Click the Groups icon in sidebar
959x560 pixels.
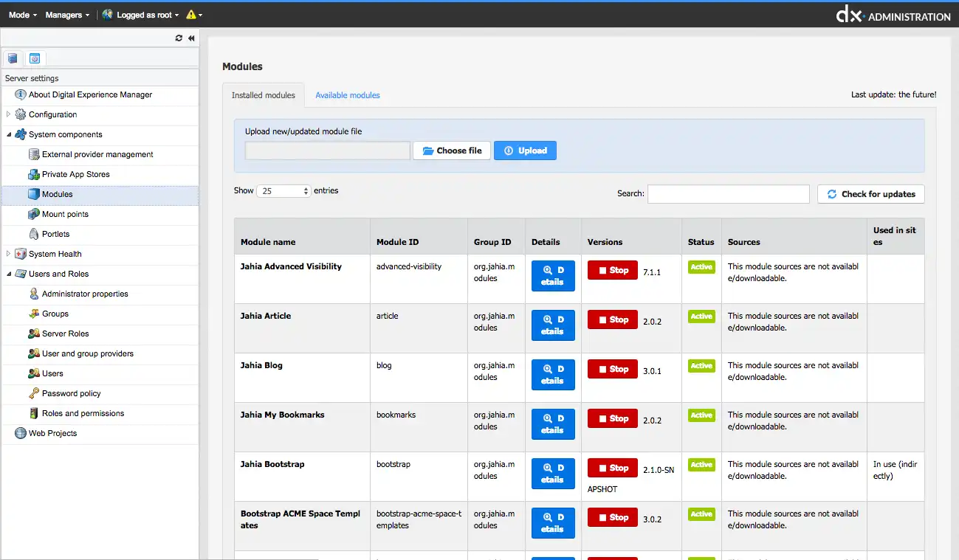[34, 314]
